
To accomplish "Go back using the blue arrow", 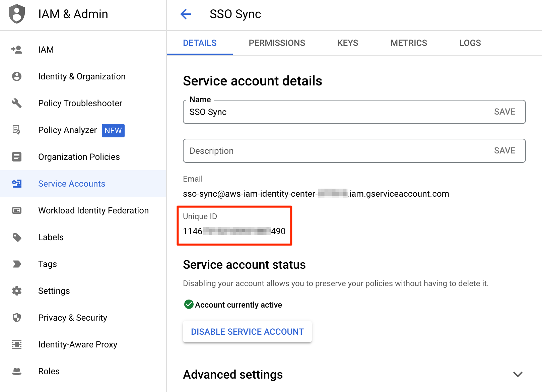I will click(186, 14).
